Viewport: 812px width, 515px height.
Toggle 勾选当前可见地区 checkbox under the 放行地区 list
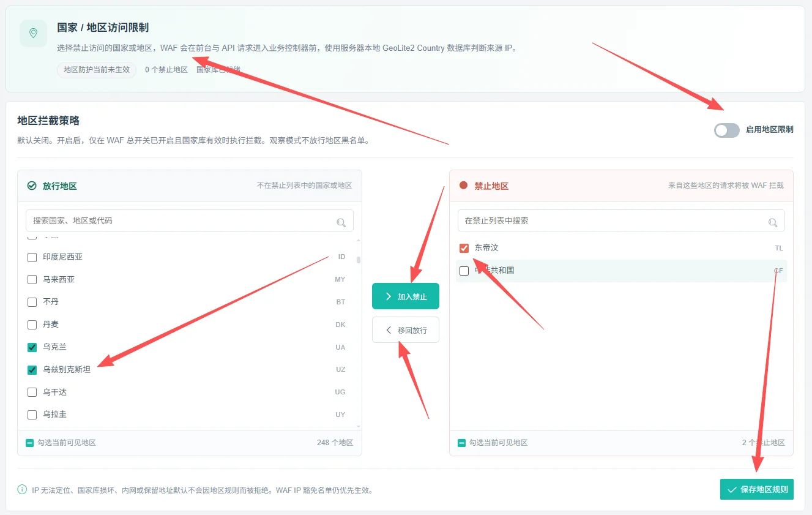29,443
